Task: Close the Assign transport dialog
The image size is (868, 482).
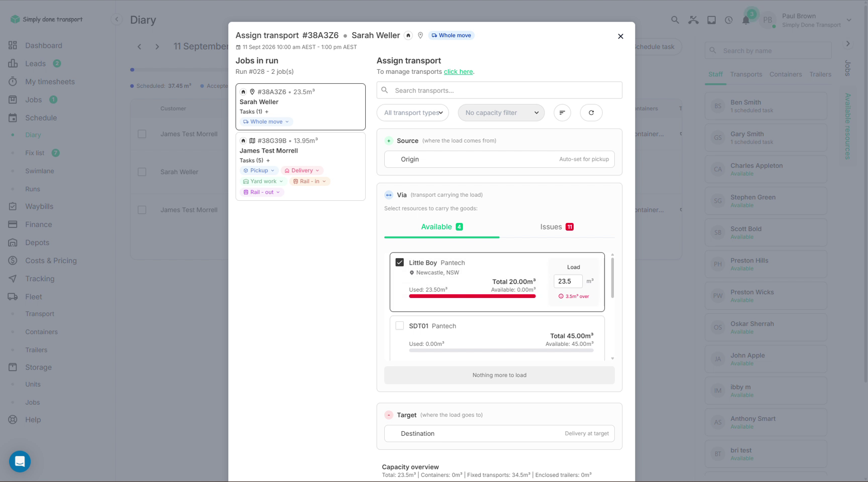Action: [621, 36]
